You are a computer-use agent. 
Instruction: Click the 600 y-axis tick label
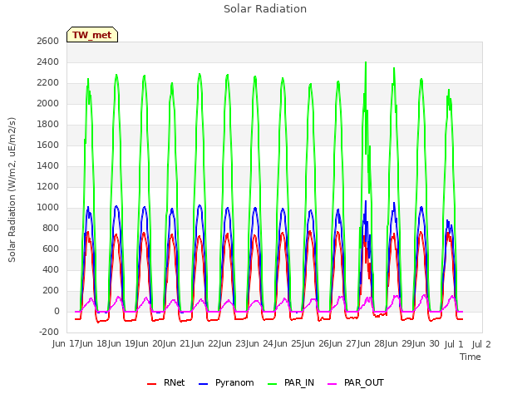51,249
